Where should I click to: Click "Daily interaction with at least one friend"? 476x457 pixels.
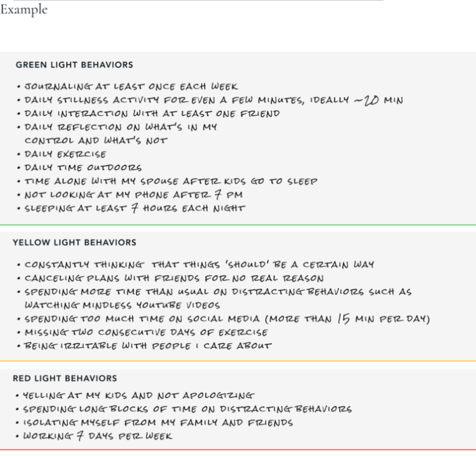tap(151, 114)
